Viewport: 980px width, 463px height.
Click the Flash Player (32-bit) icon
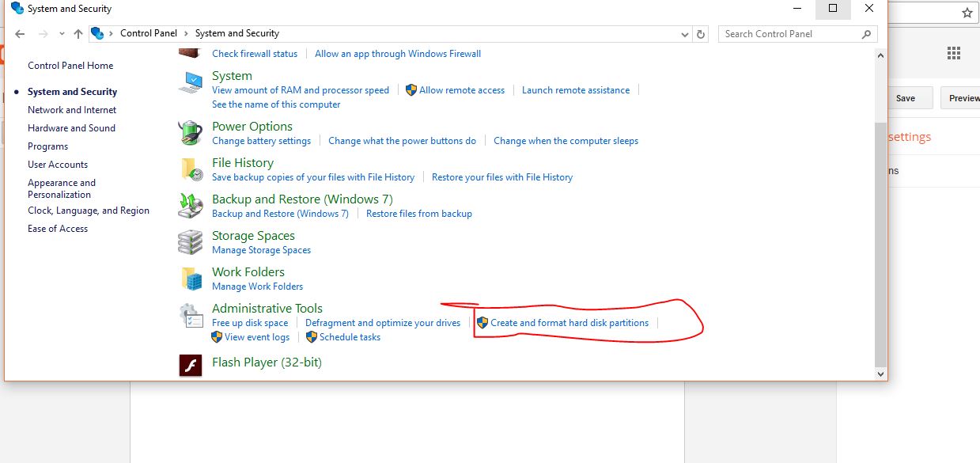click(x=190, y=365)
